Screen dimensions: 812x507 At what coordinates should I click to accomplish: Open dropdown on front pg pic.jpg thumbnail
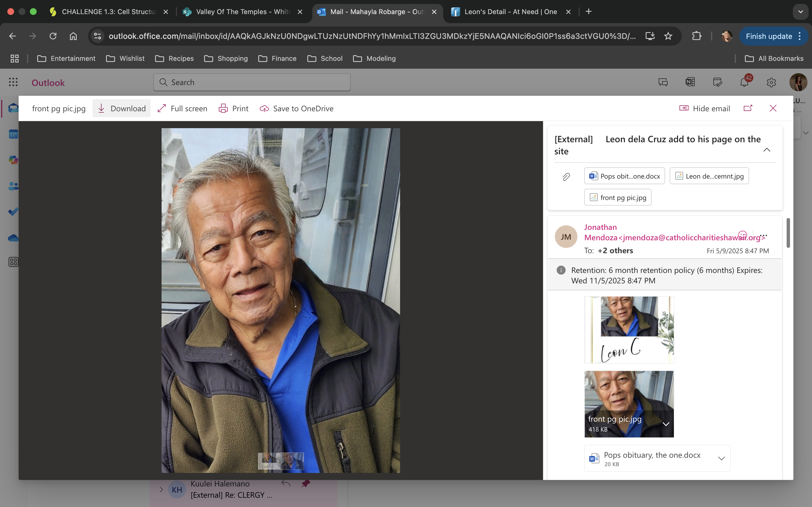click(x=666, y=424)
